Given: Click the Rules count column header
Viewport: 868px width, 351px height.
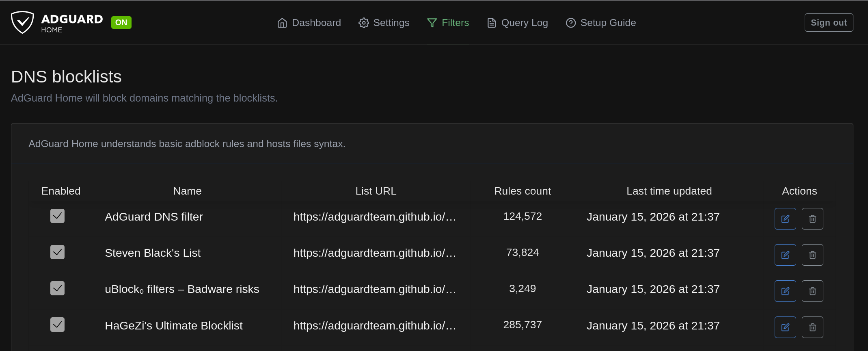Looking at the screenshot, I should tap(523, 191).
